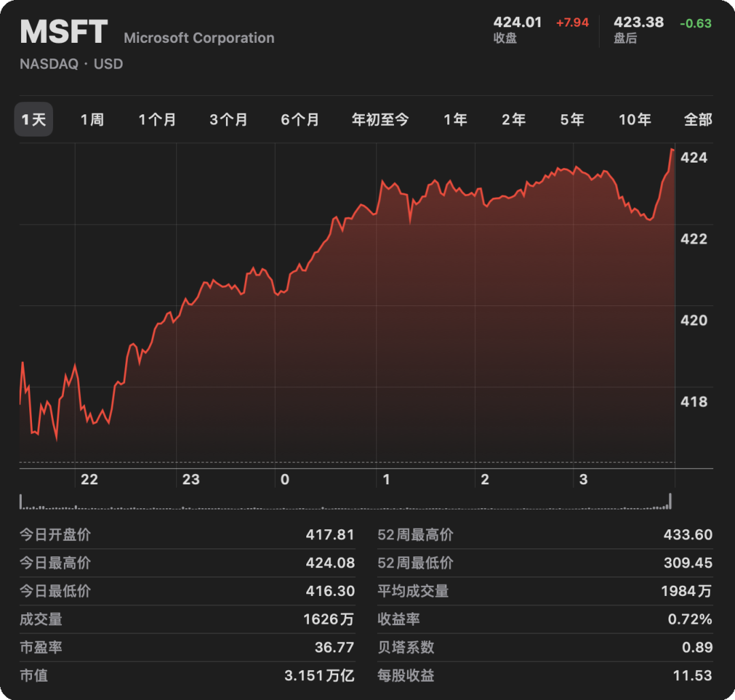Click the 市盈率 value 36.77
Viewport: 735px width, 700px height.
(x=334, y=647)
